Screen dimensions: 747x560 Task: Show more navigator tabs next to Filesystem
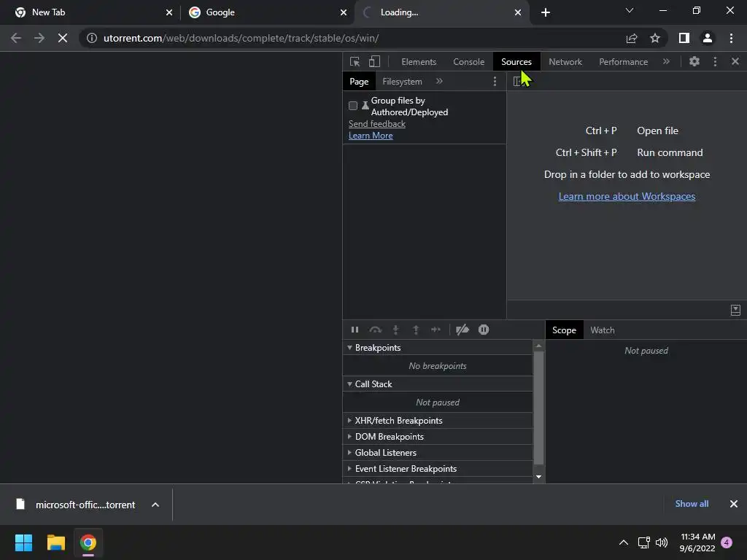pyautogui.click(x=439, y=82)
